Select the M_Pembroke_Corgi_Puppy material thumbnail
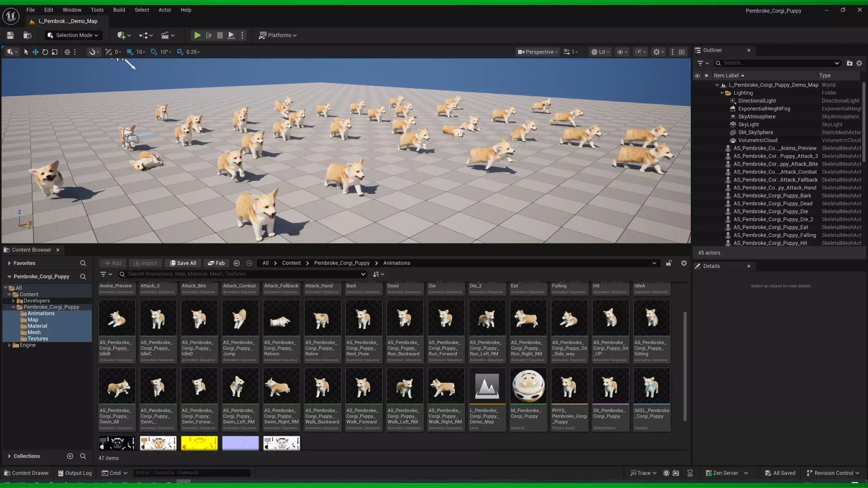Screen dimensions: 868x488 click(x=528, y=386)
